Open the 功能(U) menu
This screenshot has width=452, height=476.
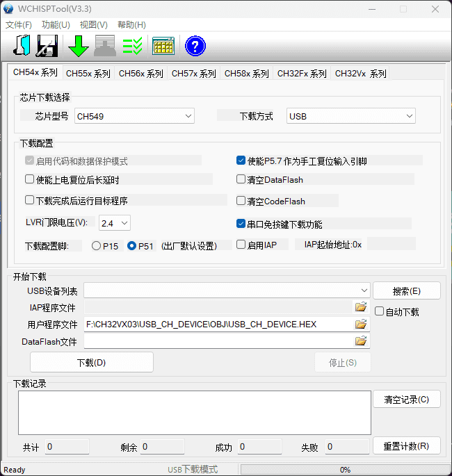click(x=56, y=25)
